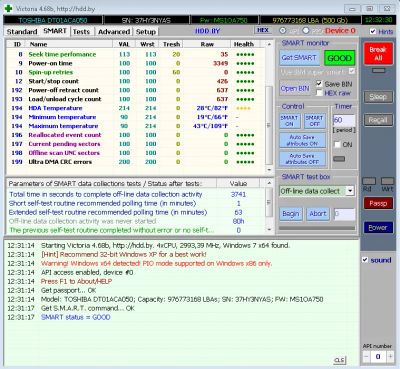Toggle the HEX button

[x=263, y=30]
